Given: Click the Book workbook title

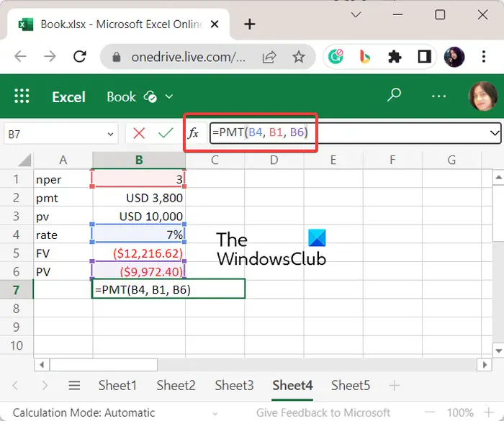Looking at the screenshot, I should coord(121,96).
